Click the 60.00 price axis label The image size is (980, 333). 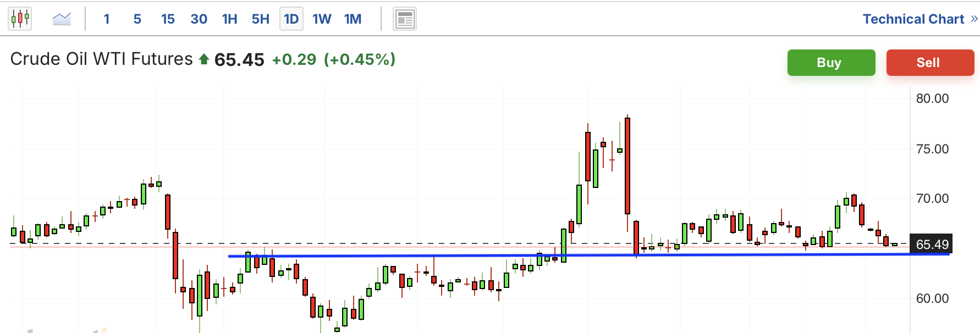click(932, 298)
